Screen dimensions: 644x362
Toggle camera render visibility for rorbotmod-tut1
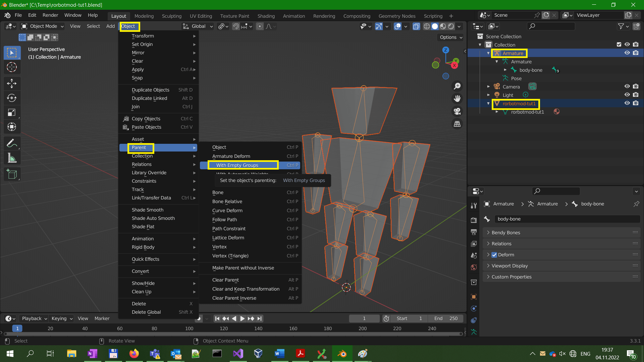click(636, 103)
